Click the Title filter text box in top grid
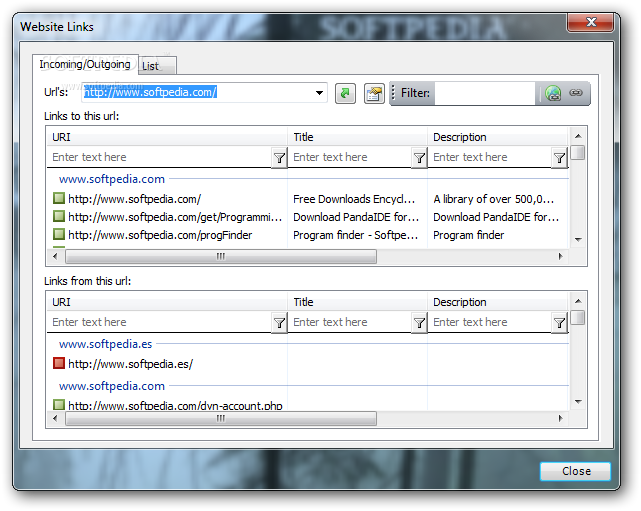This screenshot has height=511, width=641. 350,157
